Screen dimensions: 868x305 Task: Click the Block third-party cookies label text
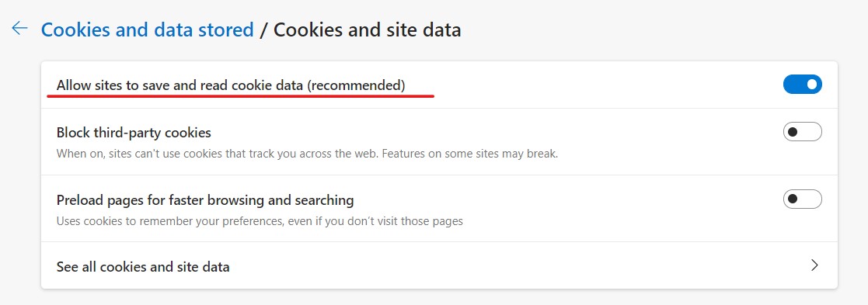134,133
